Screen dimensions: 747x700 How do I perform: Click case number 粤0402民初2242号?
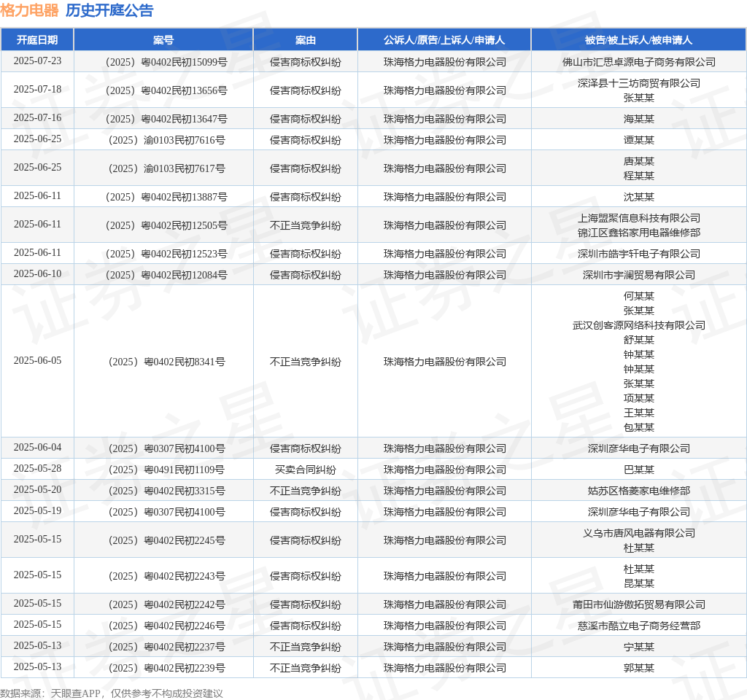(x=167, y=604)
